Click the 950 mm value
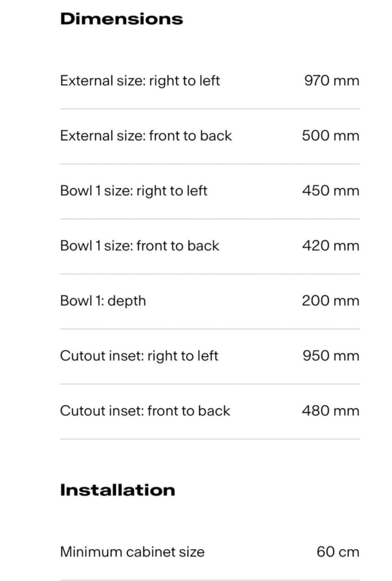The image size is (392, 581). coord(331,356)
